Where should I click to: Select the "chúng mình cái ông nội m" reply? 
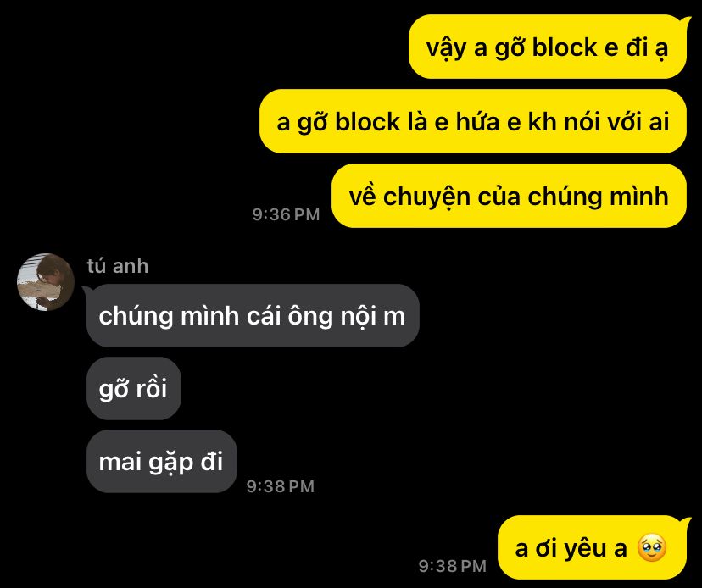[x=253, y=315]
